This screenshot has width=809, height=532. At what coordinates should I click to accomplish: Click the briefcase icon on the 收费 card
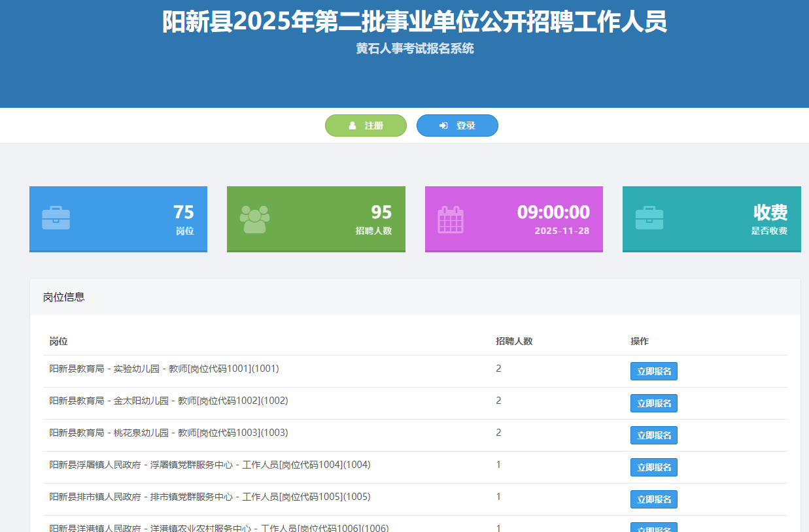[649, 218]
